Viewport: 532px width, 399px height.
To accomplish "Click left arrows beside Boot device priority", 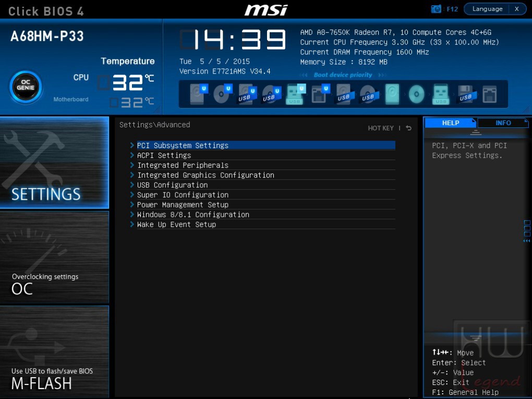I will click(304, 75).
